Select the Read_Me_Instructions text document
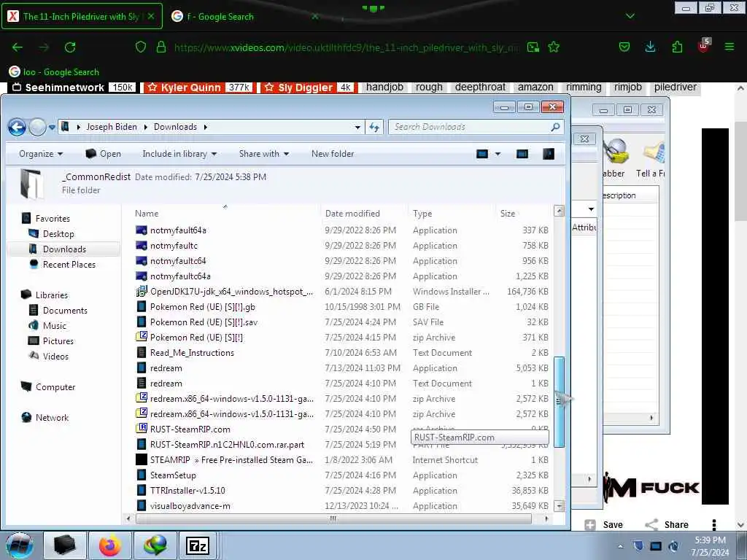Viewport: 747px width, 560px height. click(x=192, y=353)
